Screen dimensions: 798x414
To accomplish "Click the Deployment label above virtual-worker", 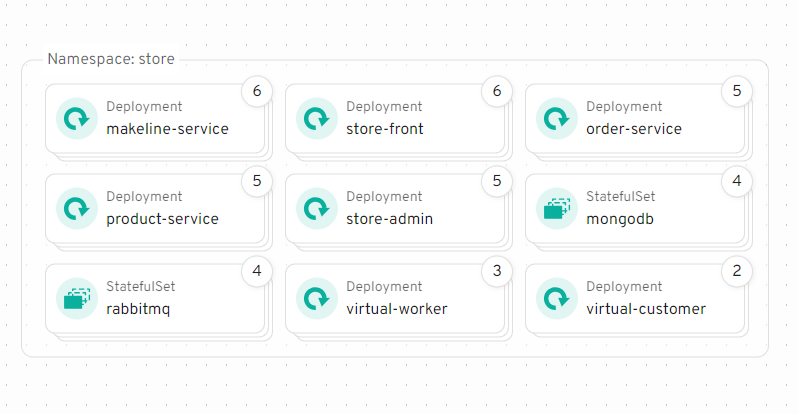I will 384,287.
